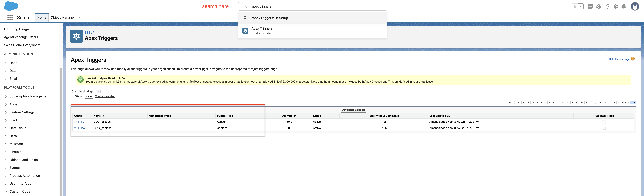Expand Process Automation
This screenshot has height=196, width=644.
(x=6, y=176)
